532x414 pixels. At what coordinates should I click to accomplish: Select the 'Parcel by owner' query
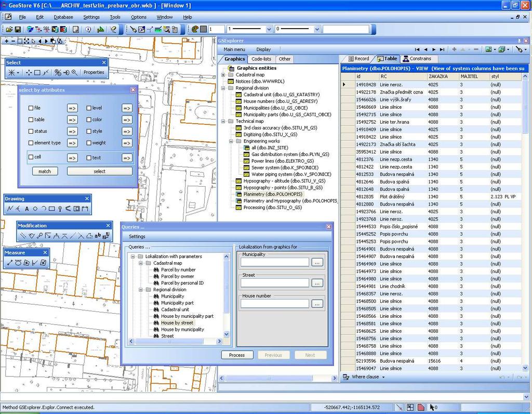pos(178,277)
